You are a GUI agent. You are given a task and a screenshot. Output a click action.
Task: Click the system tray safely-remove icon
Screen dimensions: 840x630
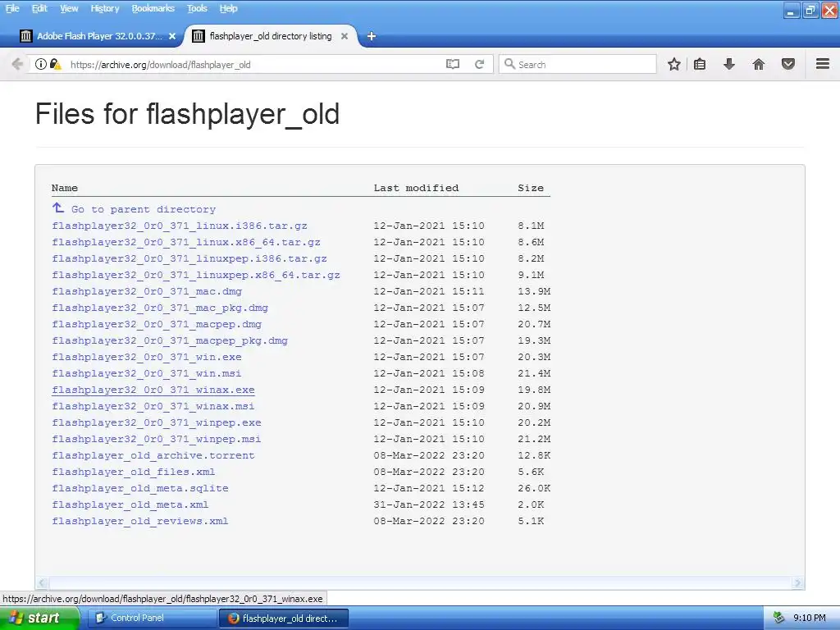coord(779,618)
